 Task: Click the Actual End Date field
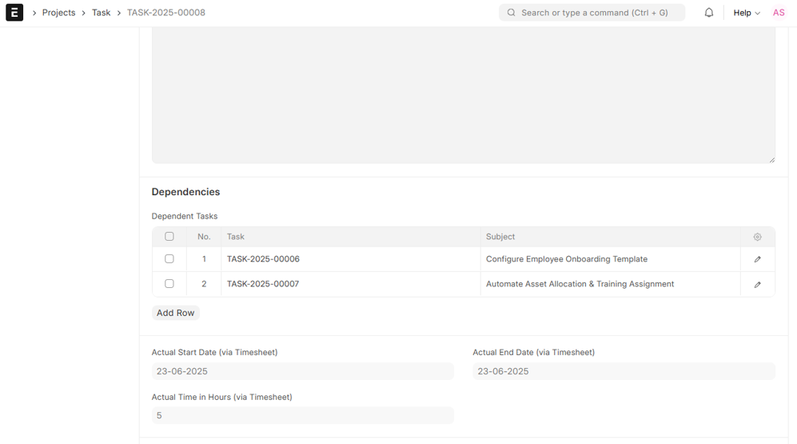pos(623,371)
